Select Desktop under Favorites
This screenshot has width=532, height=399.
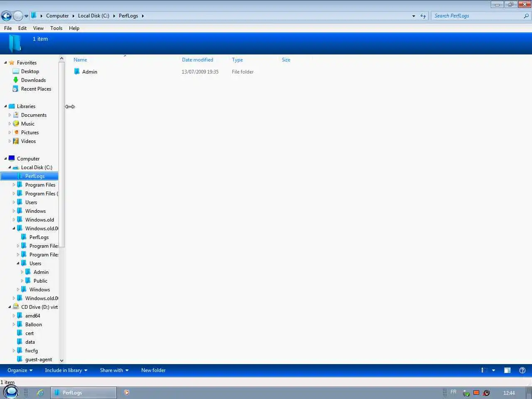(30, 71)
